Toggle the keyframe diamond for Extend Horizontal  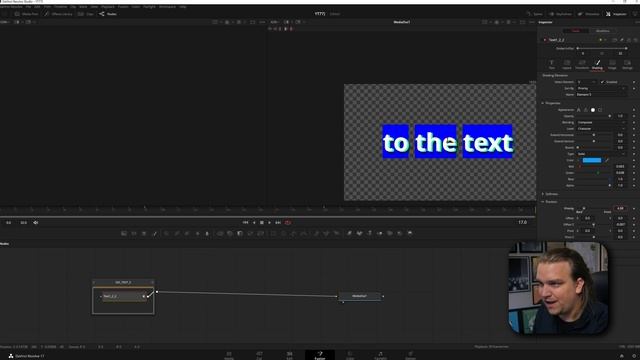click(634, 135)
